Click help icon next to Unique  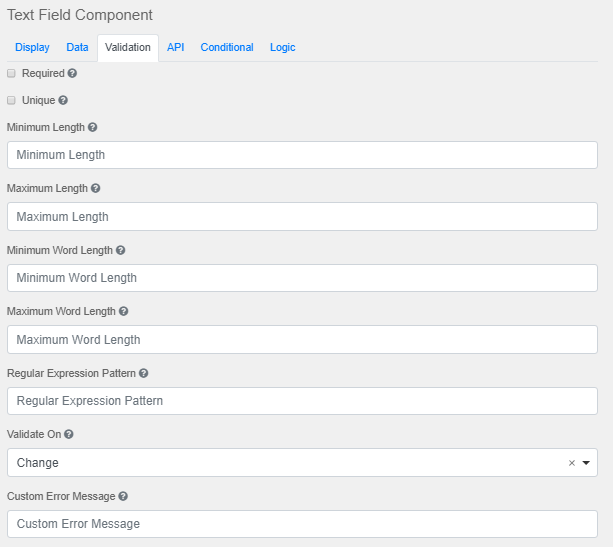63,101
